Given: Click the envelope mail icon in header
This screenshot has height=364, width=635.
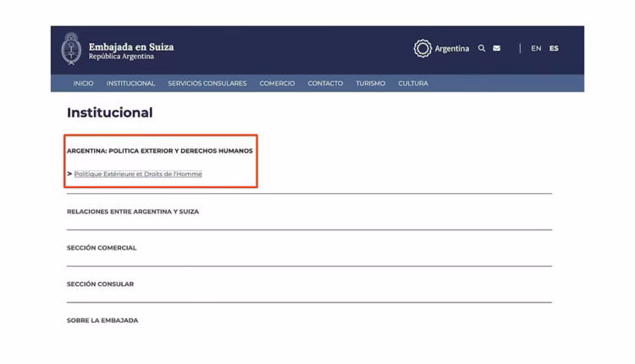Looking at the screenshot, I should point(496,48).
